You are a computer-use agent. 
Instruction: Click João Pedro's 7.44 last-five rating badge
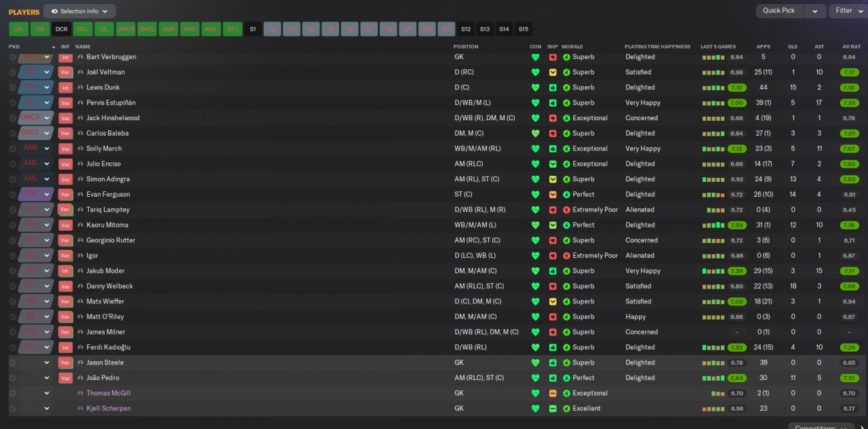(x=736, y=378)
